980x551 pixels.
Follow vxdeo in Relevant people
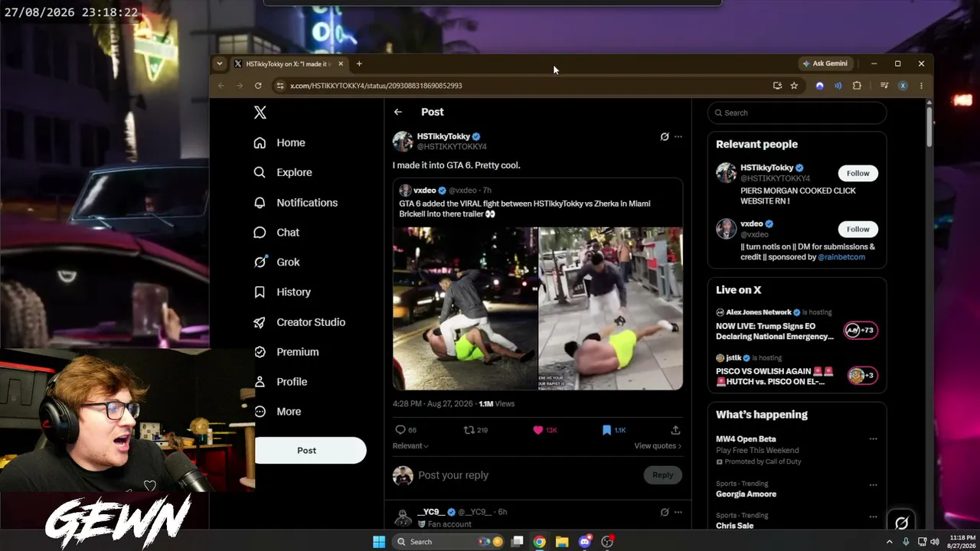(858, 229)
